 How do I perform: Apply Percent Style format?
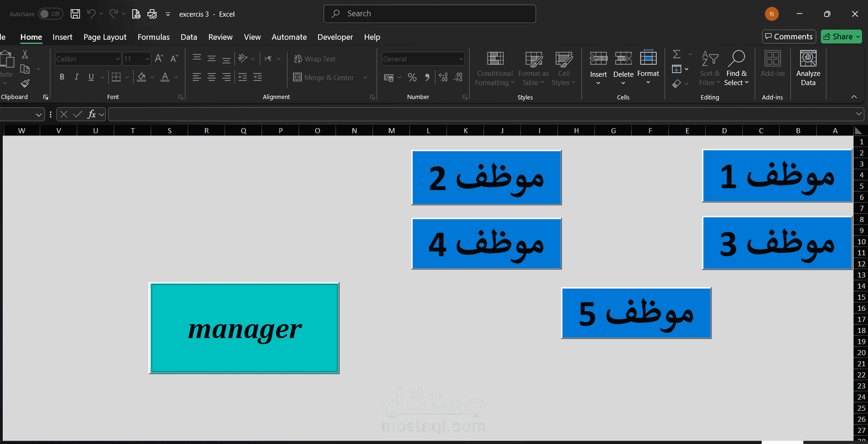(x=412, y=77)
